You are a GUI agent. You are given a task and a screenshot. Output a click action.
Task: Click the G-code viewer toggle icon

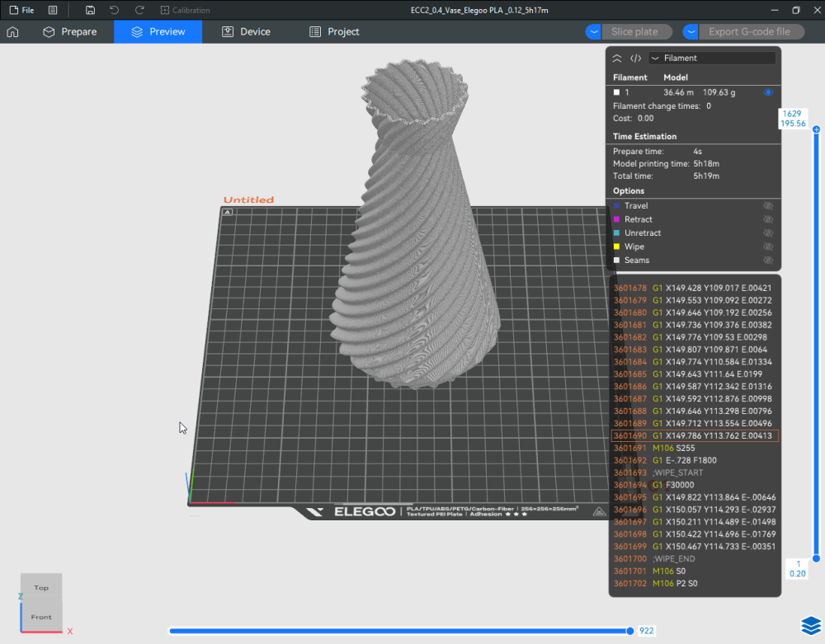tap(635, 59)
